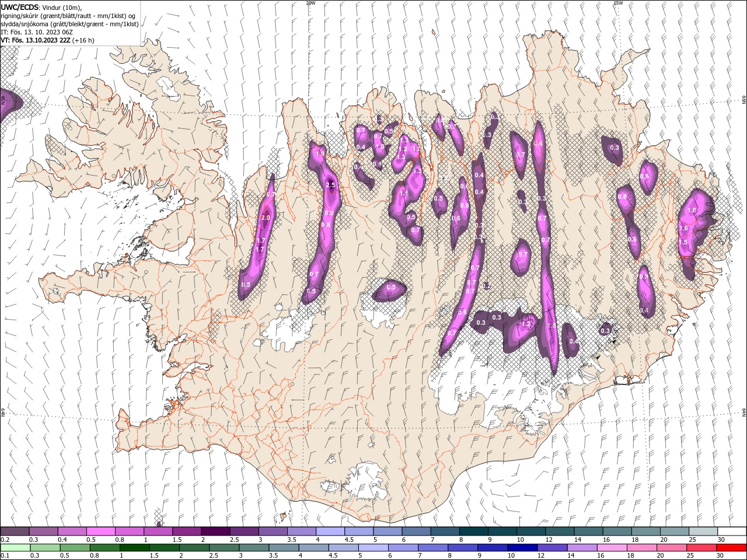Click the 'VT: Fös. 13.10.2023 22Z (+16 h)' line
747x560 pixels.
(x=47, y=40)
